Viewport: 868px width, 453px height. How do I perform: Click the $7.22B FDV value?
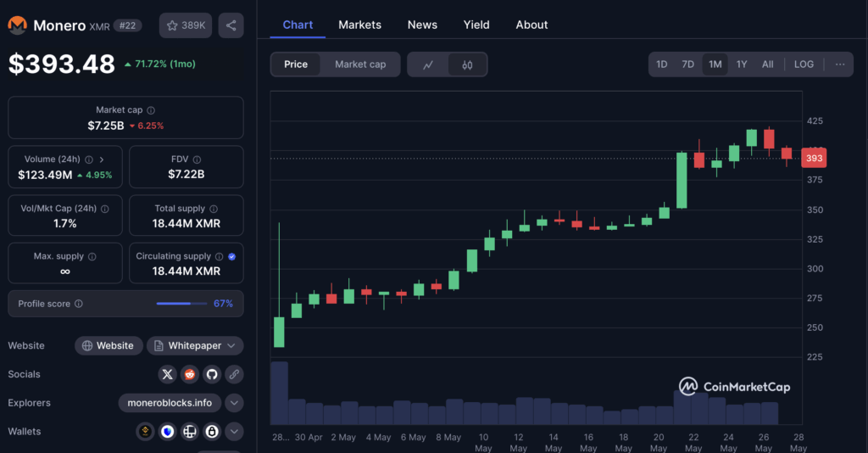186,175
